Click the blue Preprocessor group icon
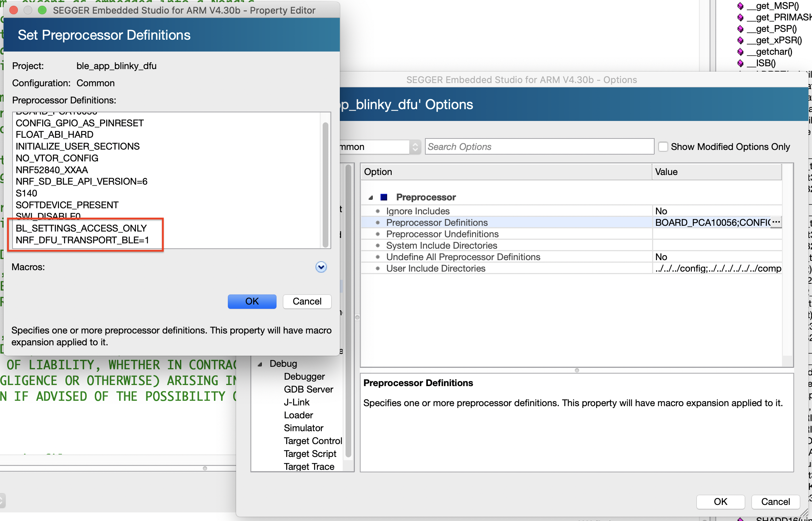The image size is (812, 521). point(384,197)
